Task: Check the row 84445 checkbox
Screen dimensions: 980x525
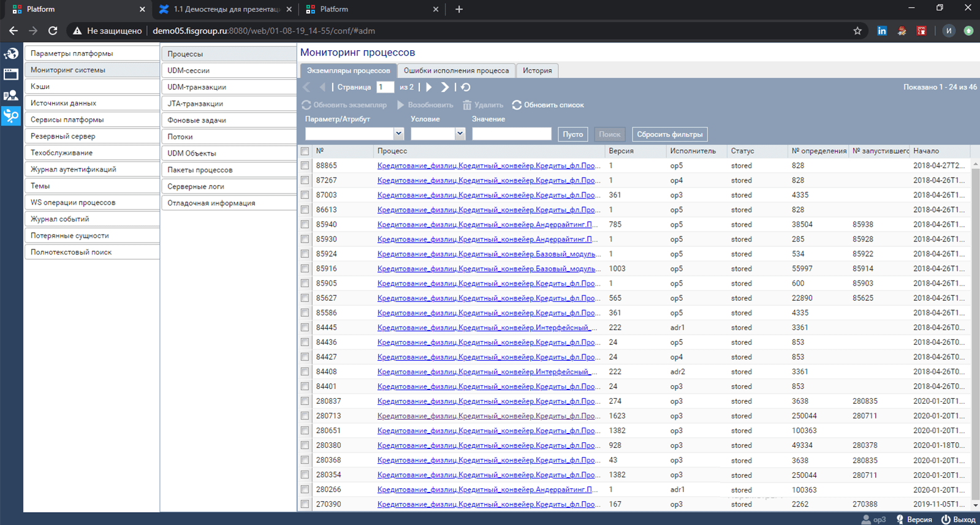Action: (305, 327)
